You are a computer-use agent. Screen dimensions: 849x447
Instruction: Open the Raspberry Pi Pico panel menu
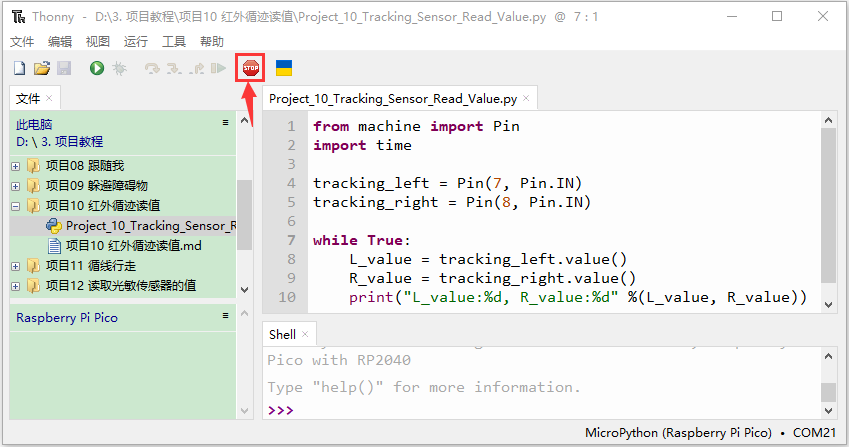coord(225,315)
